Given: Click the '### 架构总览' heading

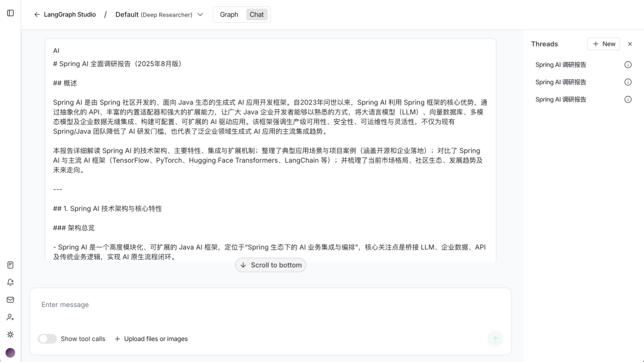Looking at the screenshot, I should [73, 228].
